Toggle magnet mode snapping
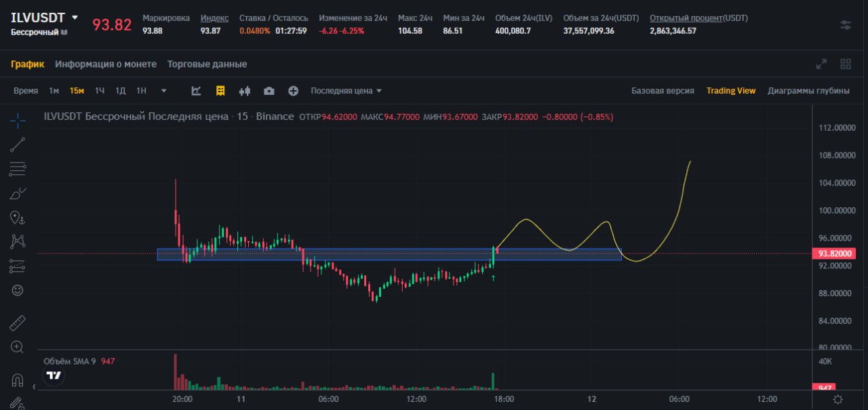This screenshot has width=868, height=410. 18,380
